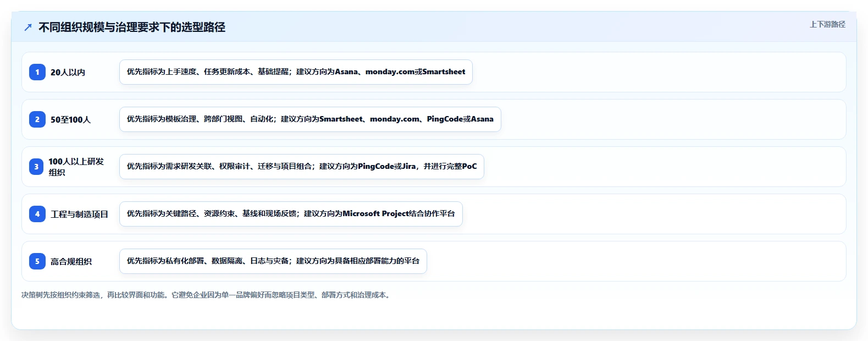Select the 50至100人 row label
The image size is (868, 341).
point(70,119)
